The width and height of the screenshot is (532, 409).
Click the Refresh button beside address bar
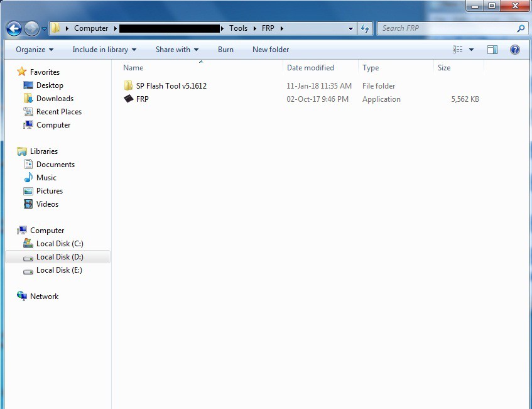tap(365, 28)
